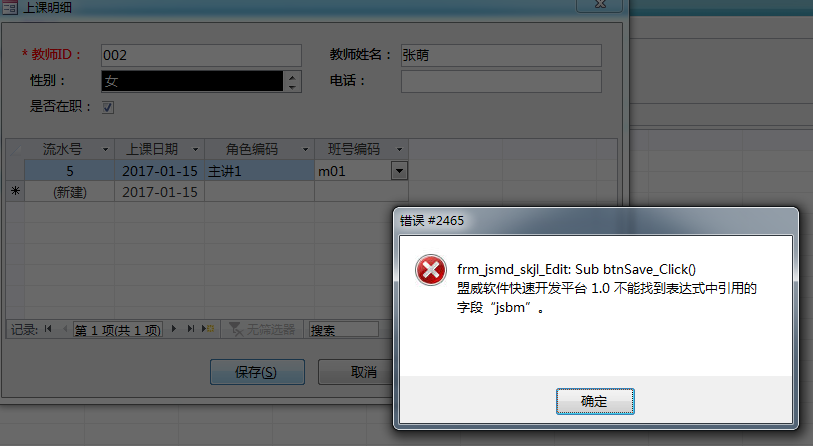The image size is (813, 446).
Task: Go to first record navigation arrow
Action: tap(48, 329)
